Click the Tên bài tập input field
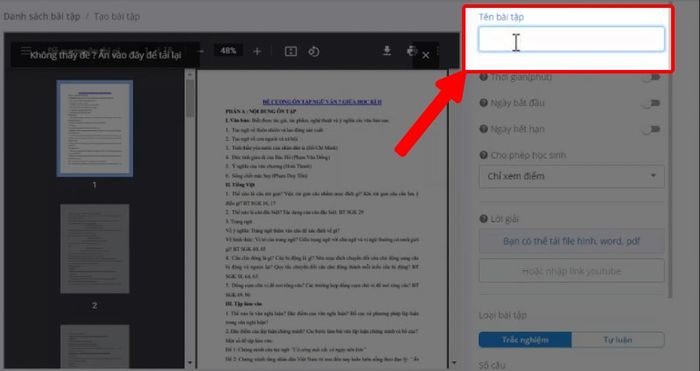This screenshot has height=371, width=700. pos(571,39)
